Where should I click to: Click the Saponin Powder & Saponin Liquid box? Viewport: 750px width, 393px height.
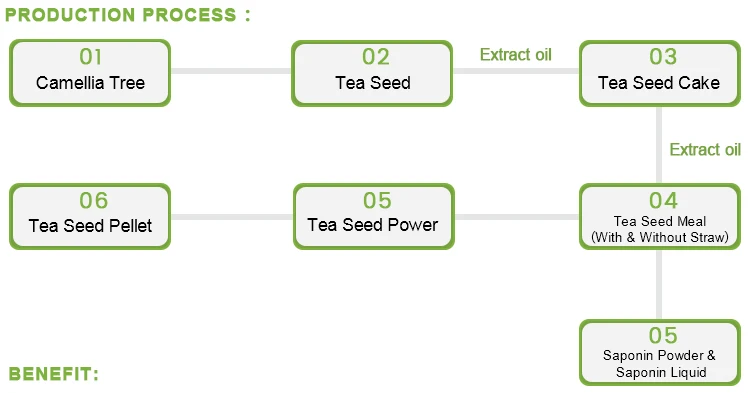click(660, 352)
